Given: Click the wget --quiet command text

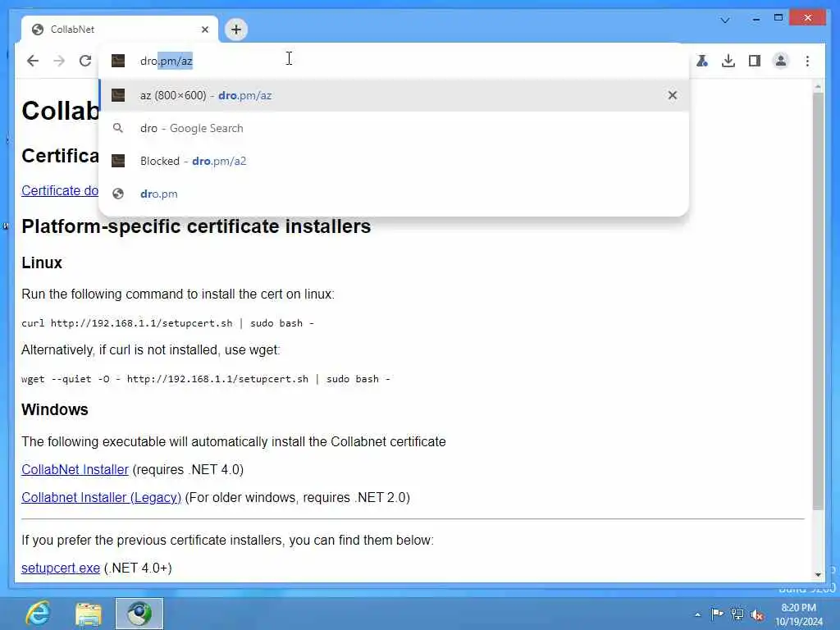Looking at the screenshot, I should (206, 379).
